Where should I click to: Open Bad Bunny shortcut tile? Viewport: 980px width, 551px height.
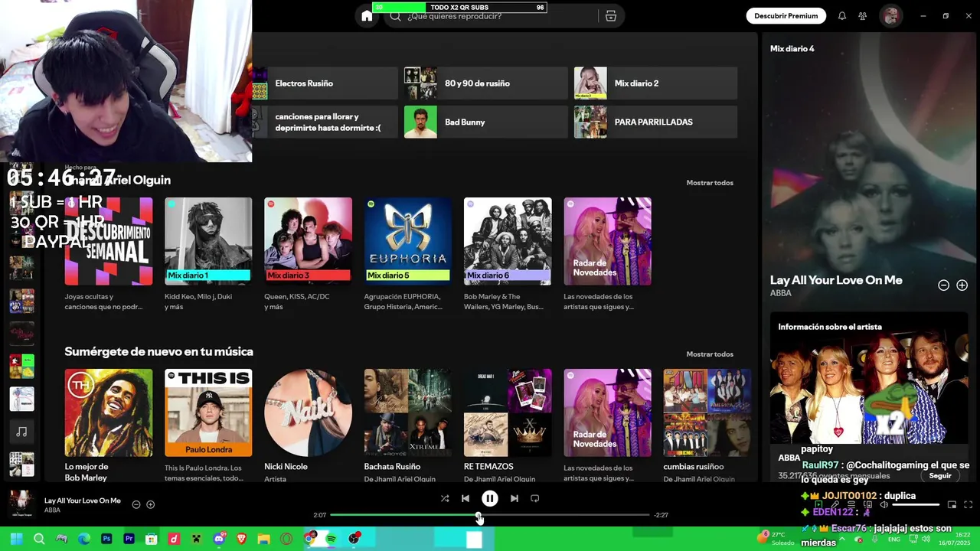pos(485,122)
